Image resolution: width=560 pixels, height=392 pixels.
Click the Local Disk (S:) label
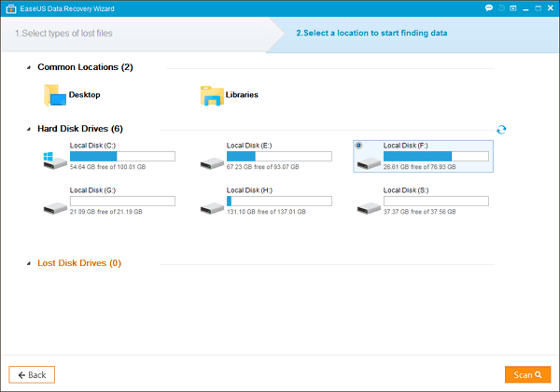tap(406, 190)
